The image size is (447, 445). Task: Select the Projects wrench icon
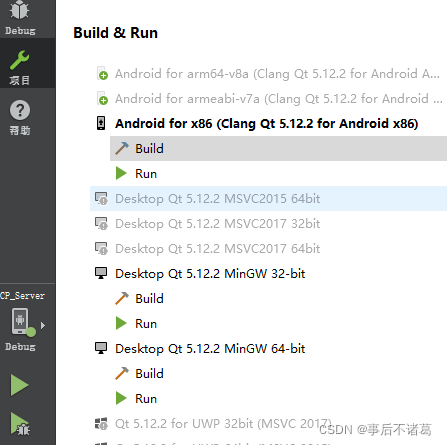tap(19, 60)
